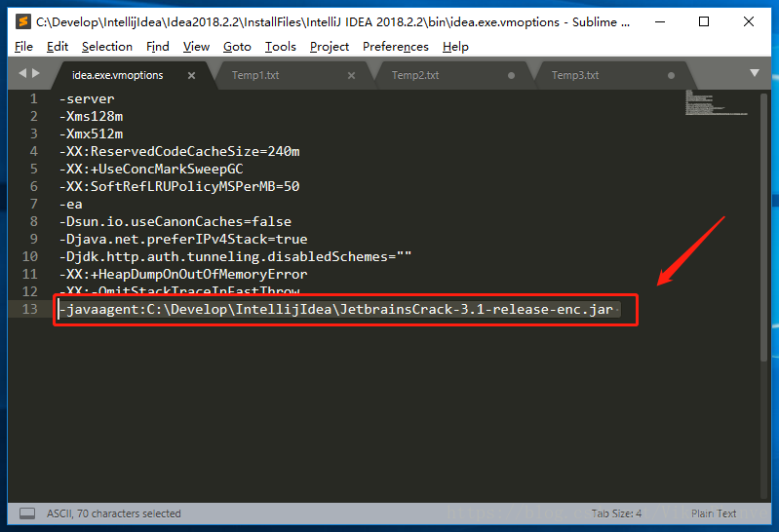Click the disabledSchemes line
Screen dimensions: 779x532
[x=236, y=257]
